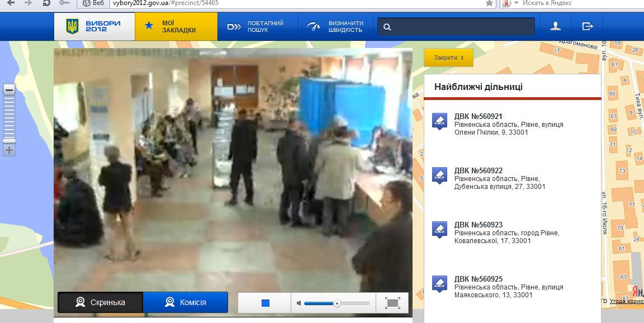Select precinct ДВК №560921
The image size is (644, 323).
pos(478,116)
